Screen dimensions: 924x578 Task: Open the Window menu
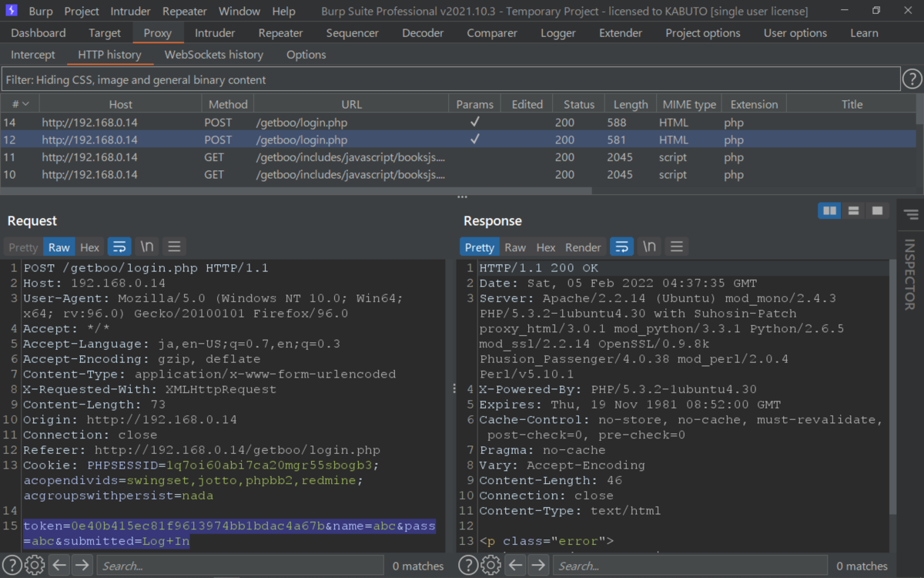[239, 12]
